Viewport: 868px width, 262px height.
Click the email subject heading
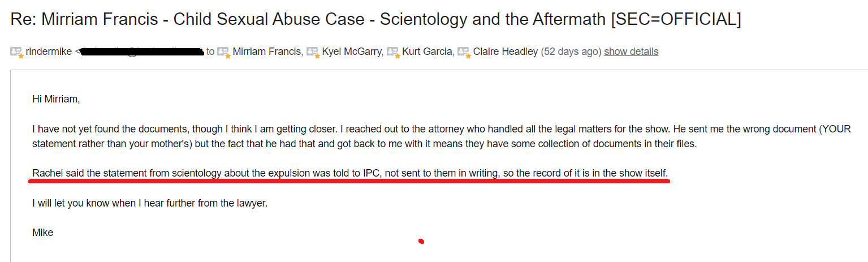(x=375, y=19)
